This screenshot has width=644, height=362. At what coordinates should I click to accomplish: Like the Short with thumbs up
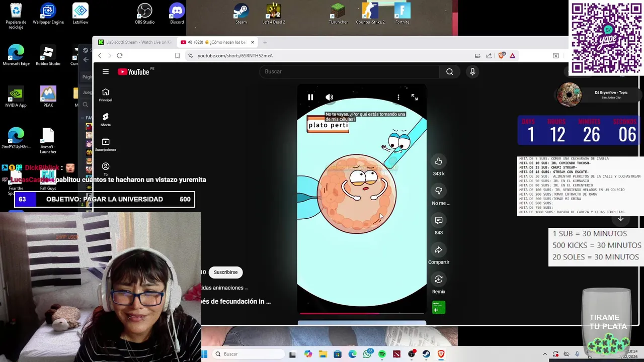coord(439,161)
